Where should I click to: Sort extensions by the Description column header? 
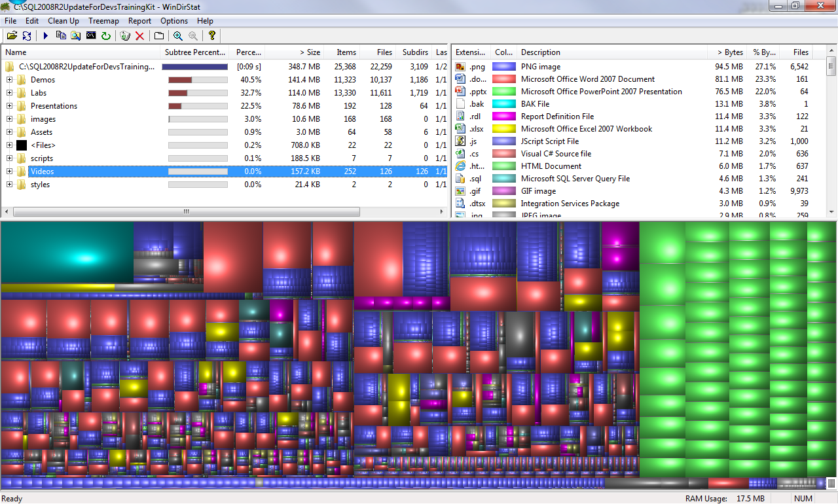pyautogui.click(x=612, y=52)
